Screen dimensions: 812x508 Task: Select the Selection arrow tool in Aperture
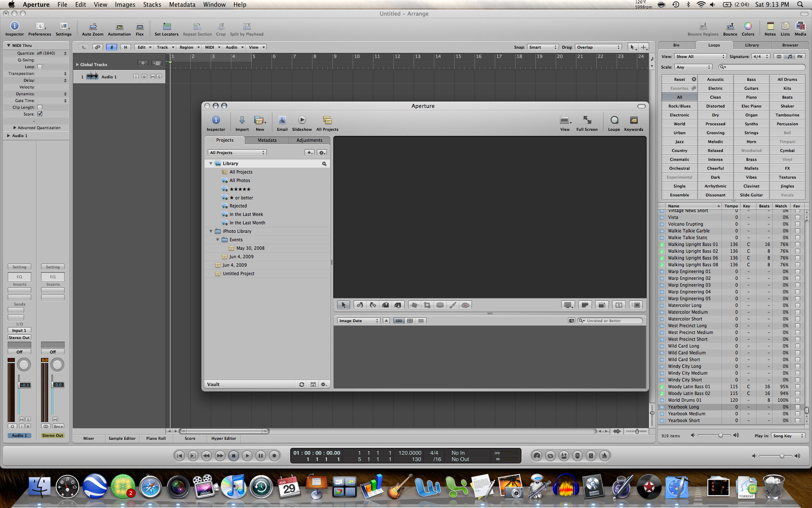pos(343,305)
